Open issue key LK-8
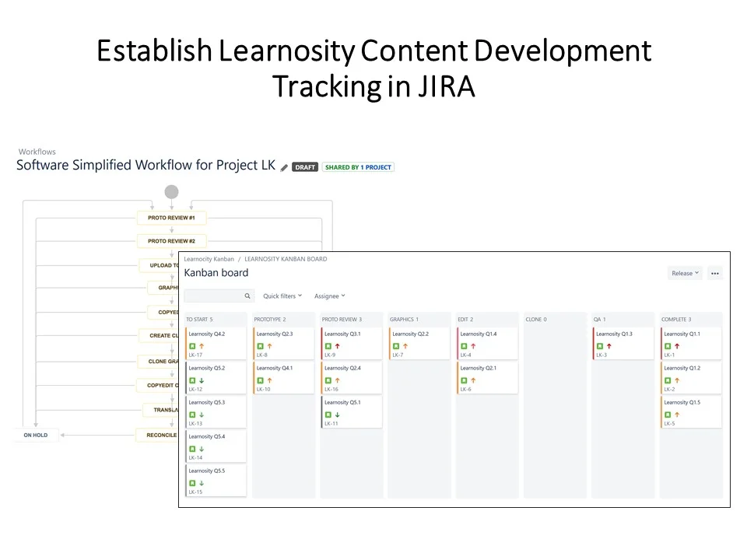 262,355
